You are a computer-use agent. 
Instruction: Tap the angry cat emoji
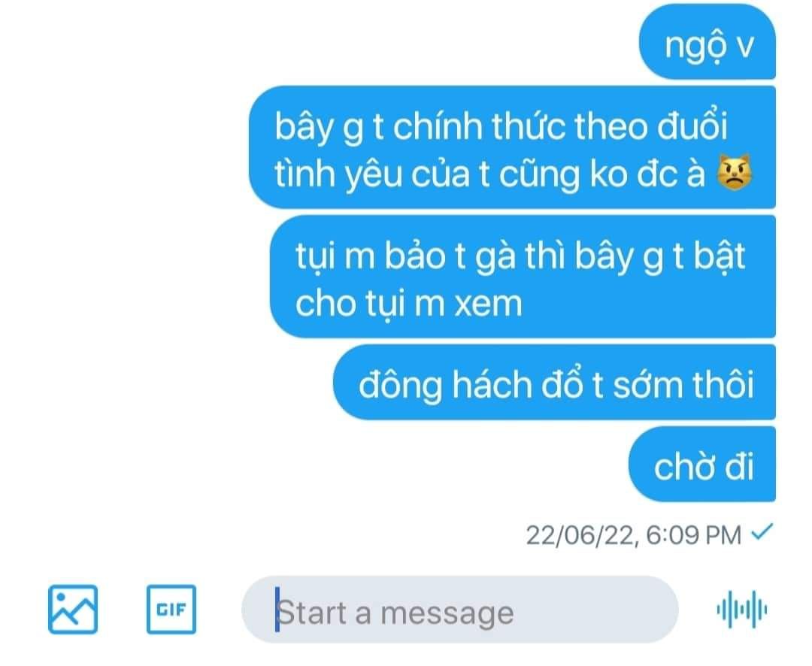click(735, 172)
